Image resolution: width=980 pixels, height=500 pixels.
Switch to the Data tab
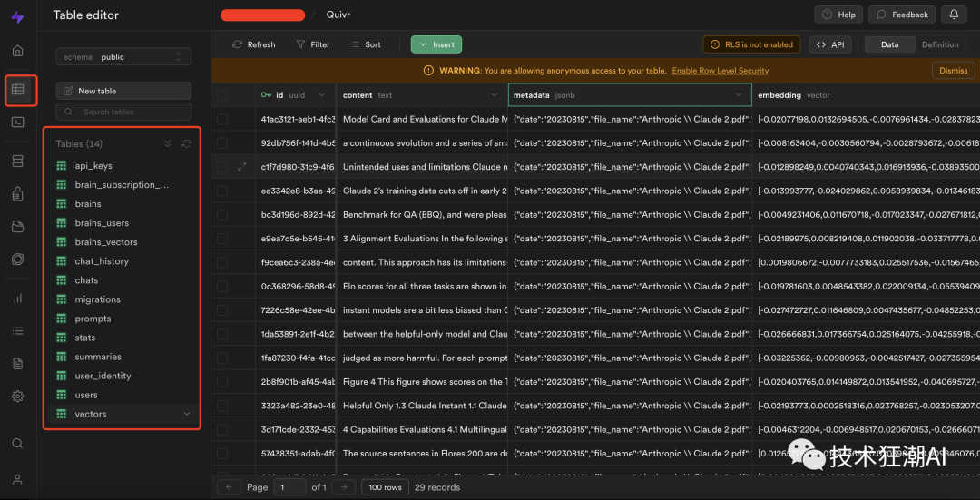(889, 44)
